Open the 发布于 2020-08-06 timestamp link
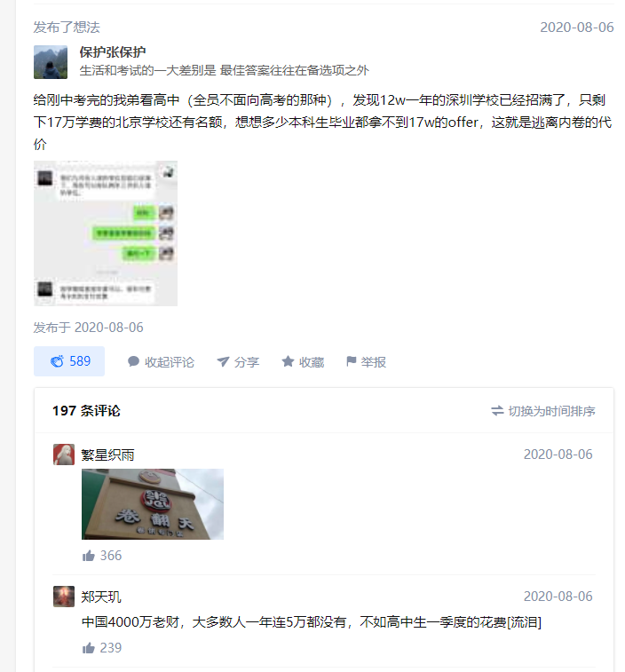The width and height of the screenshot is (625, 672). 88,328
